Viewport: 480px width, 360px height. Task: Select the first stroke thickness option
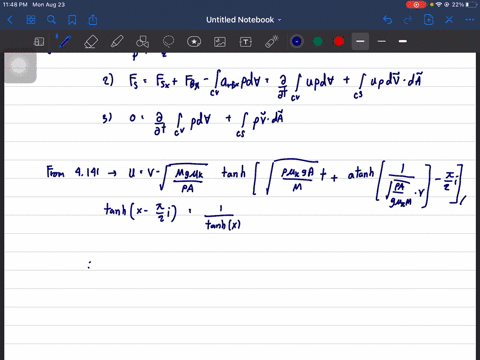(360, 41)
